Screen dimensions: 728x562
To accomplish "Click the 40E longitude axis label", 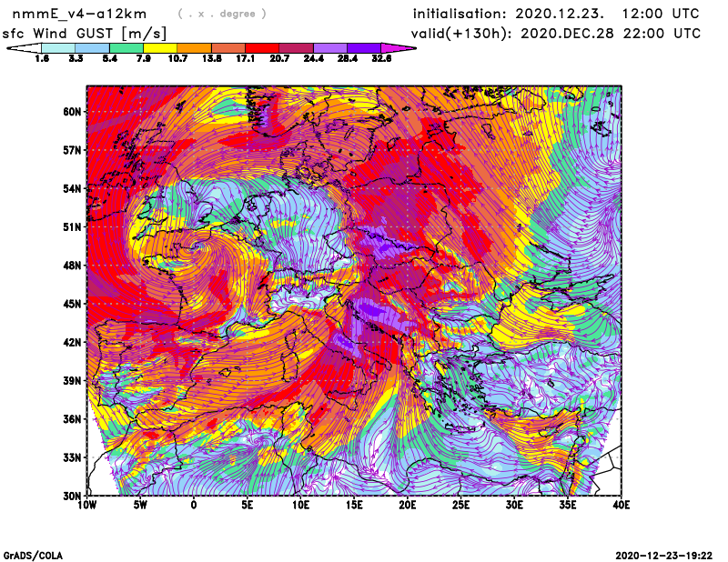I will [x=622, y=504].
